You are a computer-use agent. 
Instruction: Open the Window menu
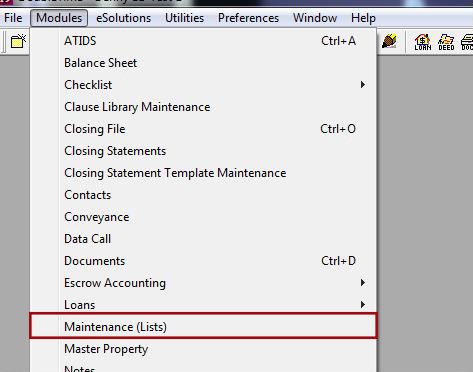[x=315, y=18]
